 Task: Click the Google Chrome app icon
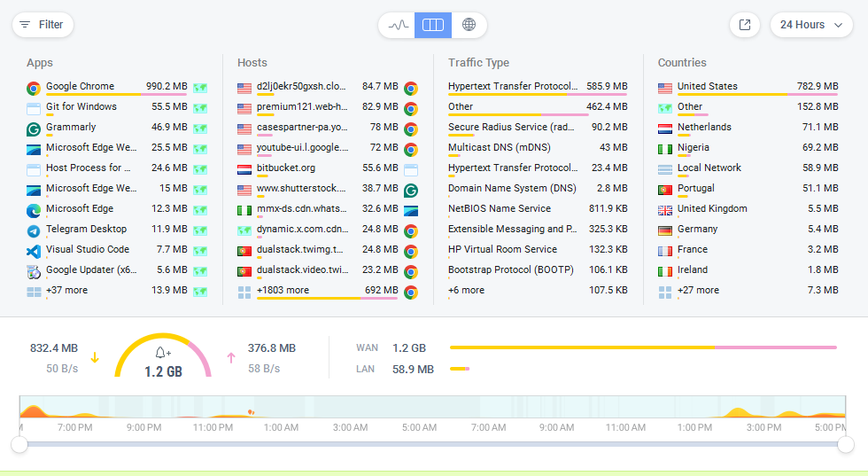point(34,88)
